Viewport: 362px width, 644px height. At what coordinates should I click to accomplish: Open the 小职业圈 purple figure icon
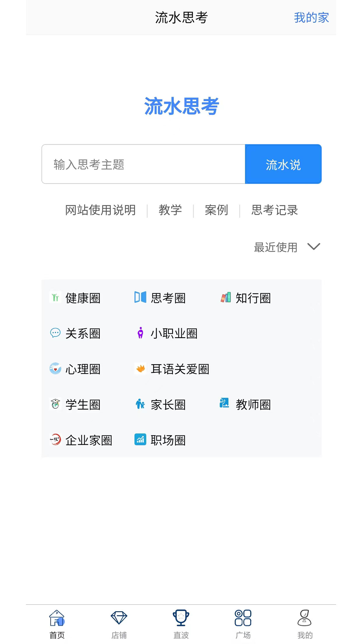tap(140, 333)
